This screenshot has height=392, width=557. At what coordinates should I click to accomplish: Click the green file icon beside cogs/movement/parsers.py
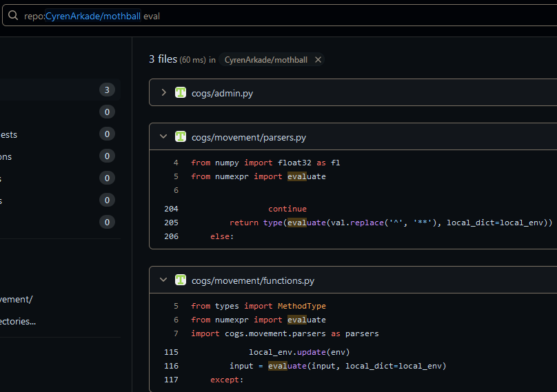click(181, 136)
